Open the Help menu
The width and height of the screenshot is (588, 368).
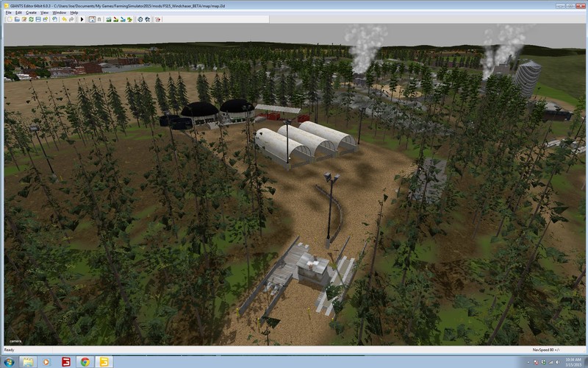73,13
